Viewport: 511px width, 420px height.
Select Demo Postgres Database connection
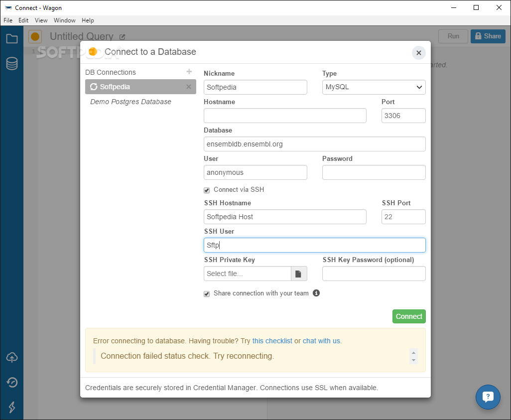point(130,102)
